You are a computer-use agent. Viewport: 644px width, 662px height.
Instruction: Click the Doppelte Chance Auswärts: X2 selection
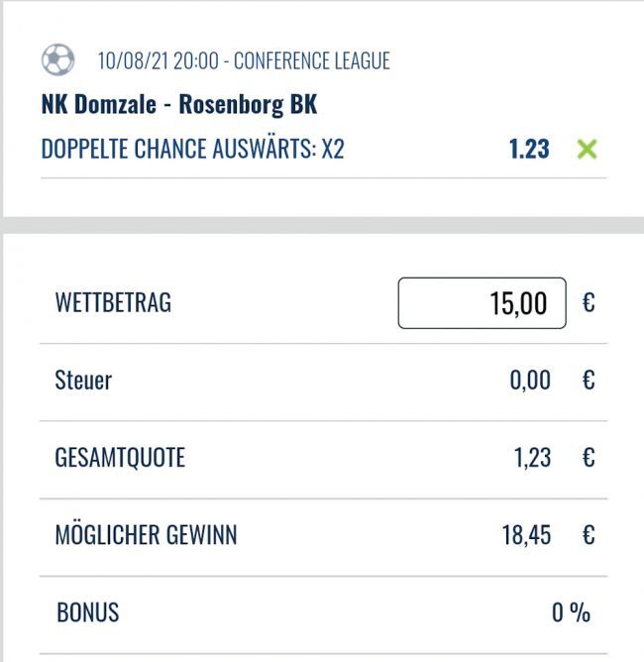tap(193, 150)
